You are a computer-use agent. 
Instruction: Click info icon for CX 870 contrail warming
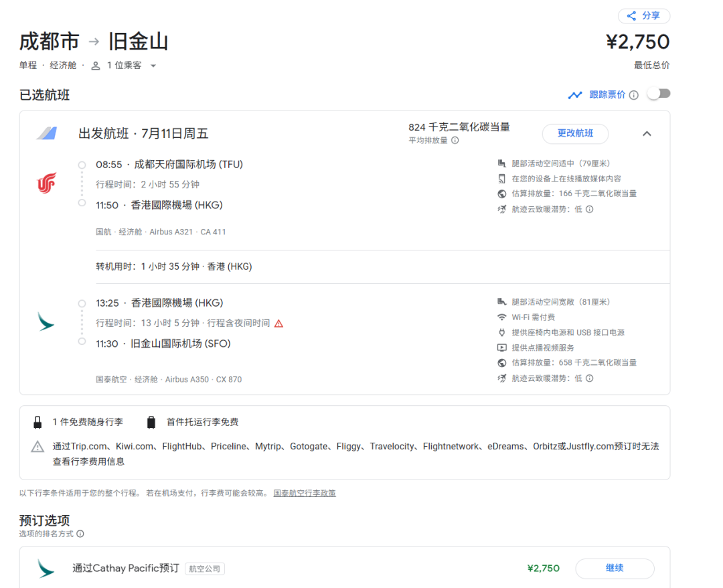[590, 378]
